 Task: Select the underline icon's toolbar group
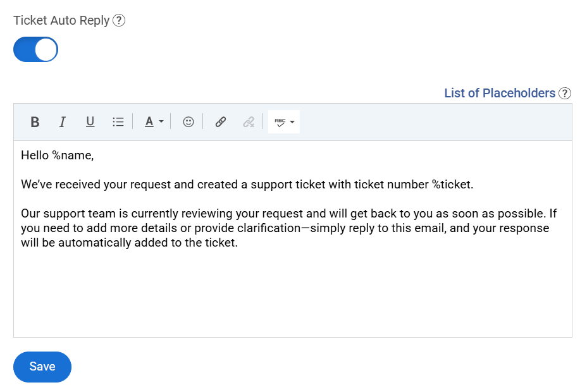click(90, 121)
